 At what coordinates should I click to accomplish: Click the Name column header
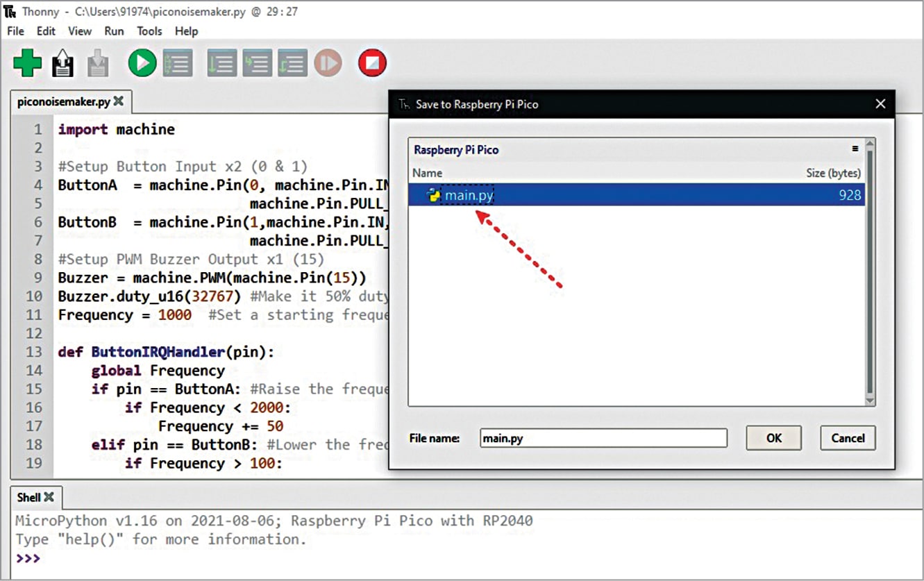(427, 173)
